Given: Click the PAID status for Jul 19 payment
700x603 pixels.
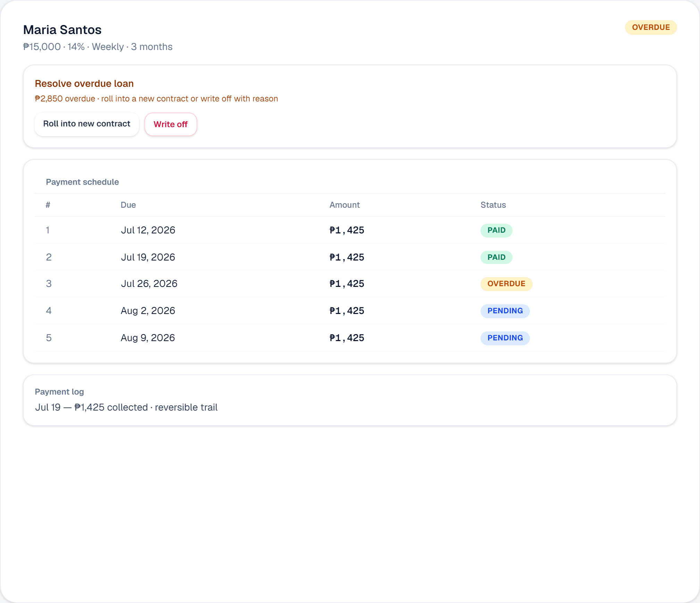Looking at the screenshot, I should [496, 257].
